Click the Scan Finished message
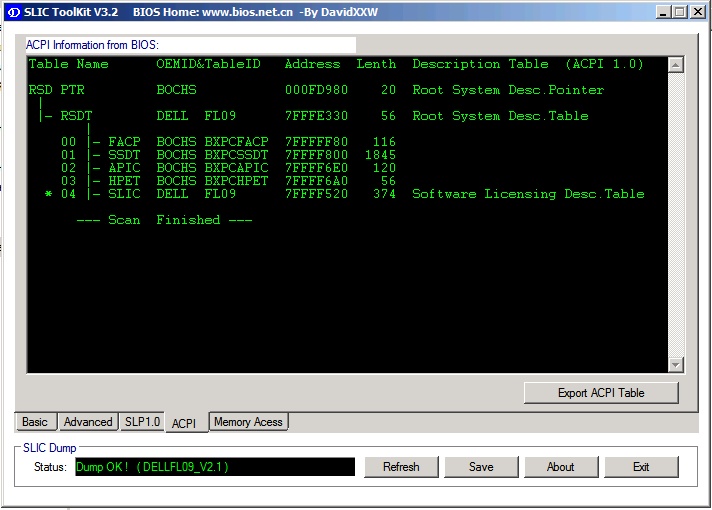This screenshot has width=712, height=510. tap(164, 220)
